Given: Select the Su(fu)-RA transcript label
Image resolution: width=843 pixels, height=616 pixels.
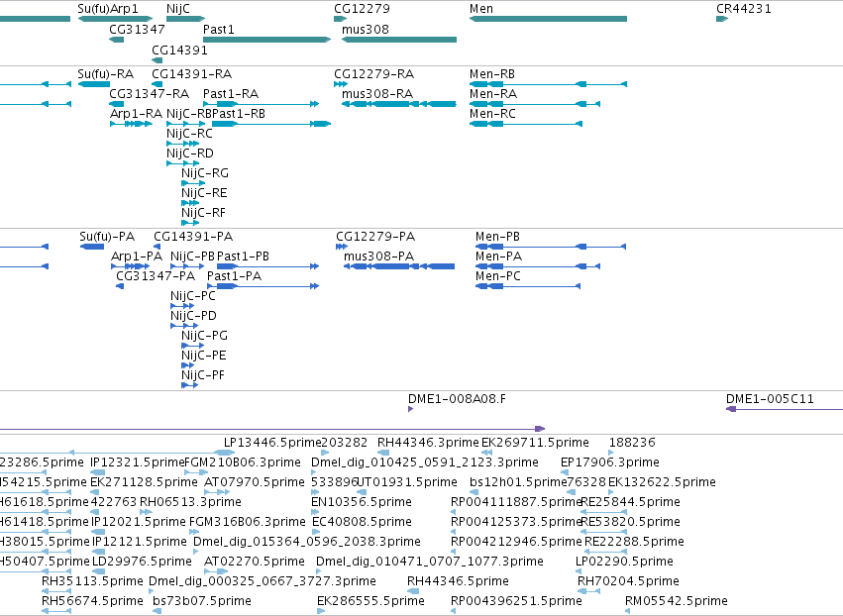Looking at the screenshot, I should (x=105, y=73).
